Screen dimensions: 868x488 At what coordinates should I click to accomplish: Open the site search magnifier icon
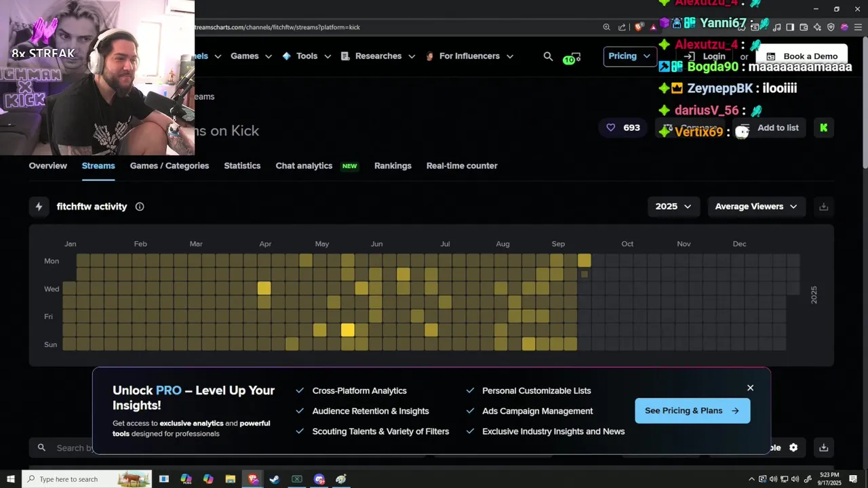pos(548,56)
